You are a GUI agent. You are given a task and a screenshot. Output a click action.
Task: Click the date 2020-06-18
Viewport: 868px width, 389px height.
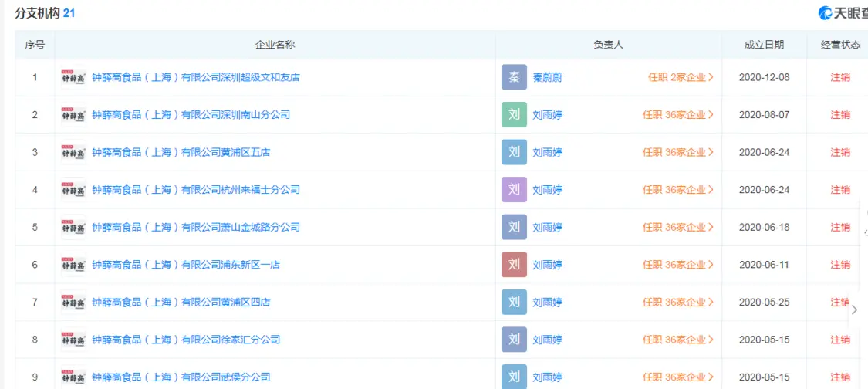click(764, 227)
